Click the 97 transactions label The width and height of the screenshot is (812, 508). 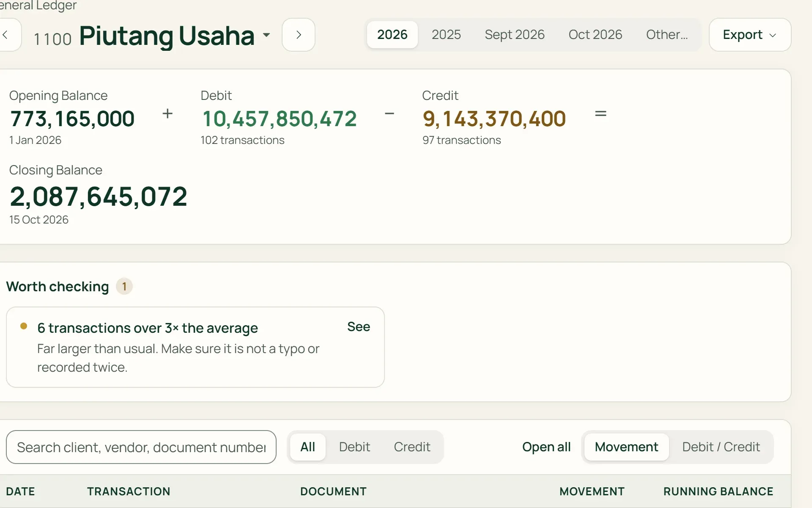tap(461, 140)
